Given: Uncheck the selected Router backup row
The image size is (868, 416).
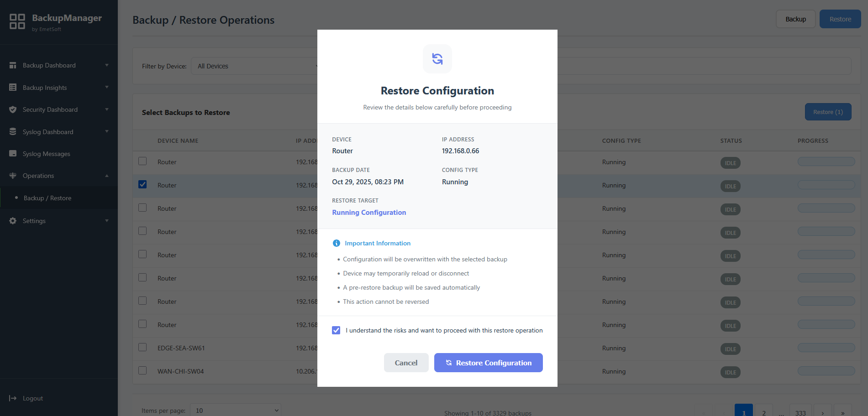Looking at the screenshot, I should pos(142,184).
